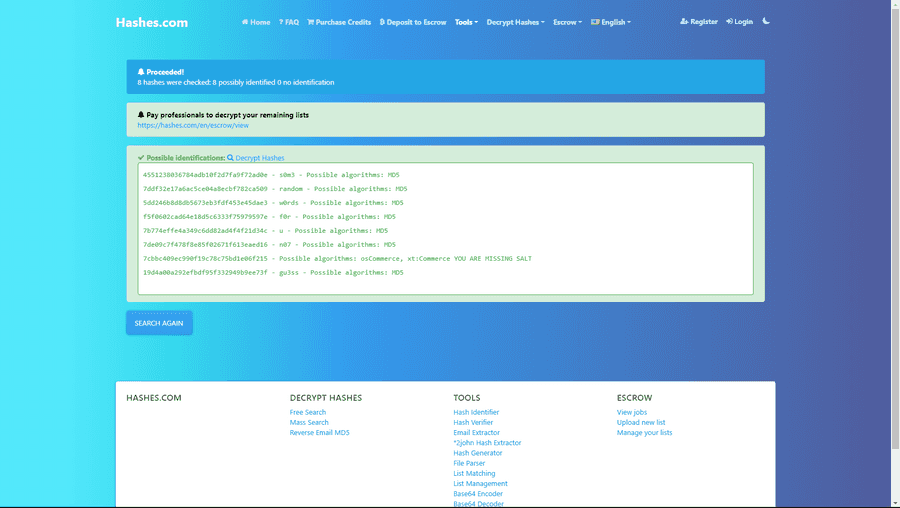Open the English language selector
The image size is (900, 508).
pos(611,22)
